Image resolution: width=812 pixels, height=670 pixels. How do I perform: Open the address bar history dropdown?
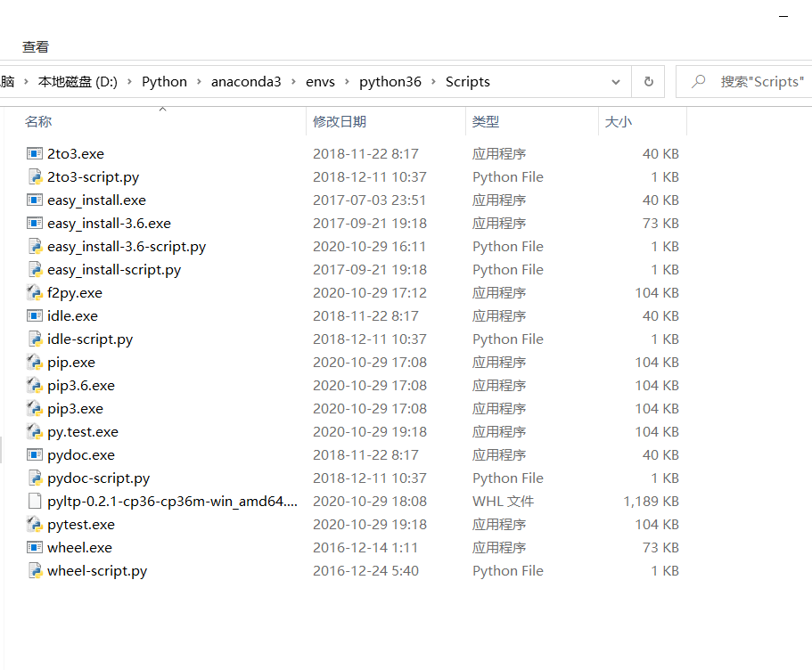(x=616, y=82)
